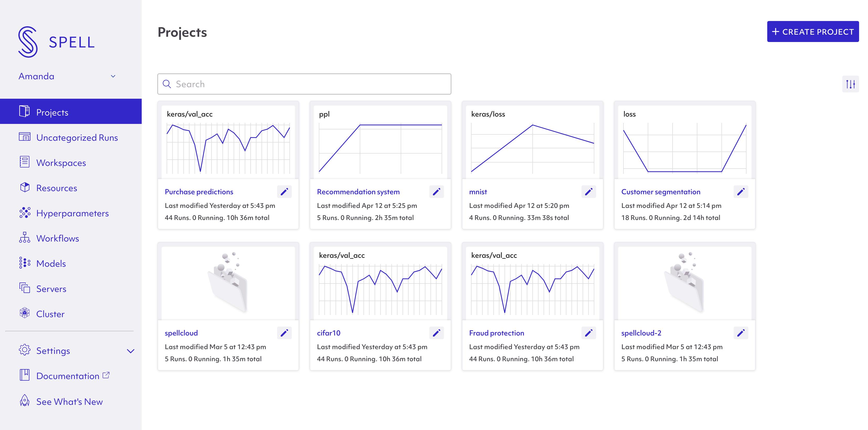
Task: Expand the Settings menu chevron
Action: pyautogui.click(x=131, y=351)
